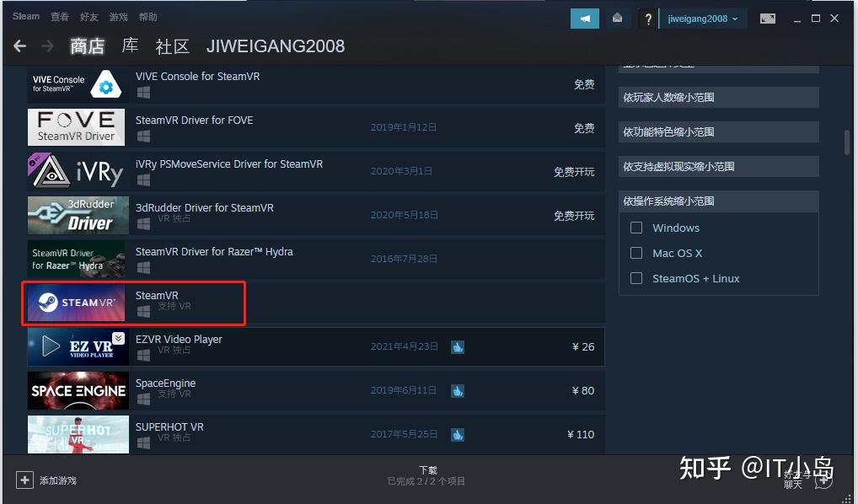
Task: Check the Mac OS X filter box
Action: (x=636, y=253)
